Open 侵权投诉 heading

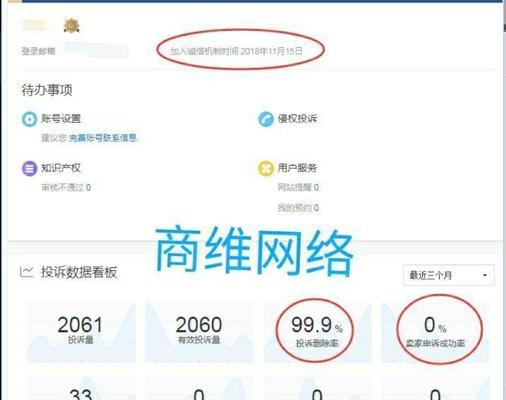[x=297, y=119]
